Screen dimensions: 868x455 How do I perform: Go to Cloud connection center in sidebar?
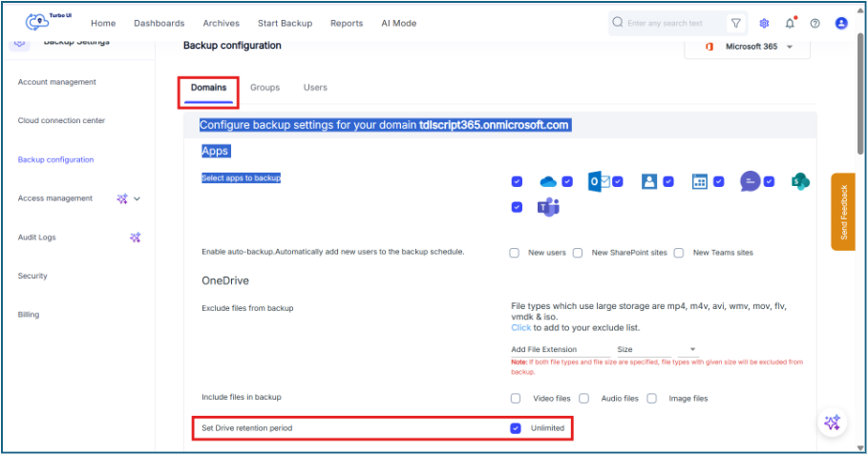61,120
